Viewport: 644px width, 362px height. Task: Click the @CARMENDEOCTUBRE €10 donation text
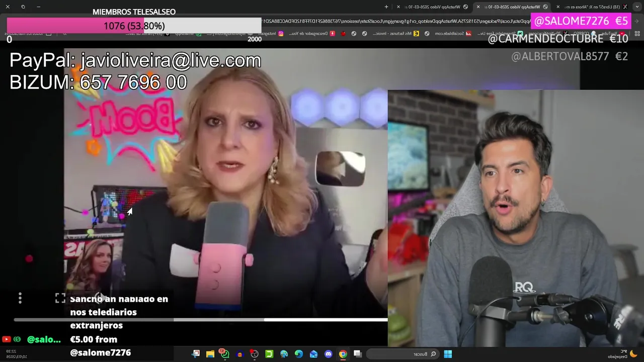[x=558, y=39]
